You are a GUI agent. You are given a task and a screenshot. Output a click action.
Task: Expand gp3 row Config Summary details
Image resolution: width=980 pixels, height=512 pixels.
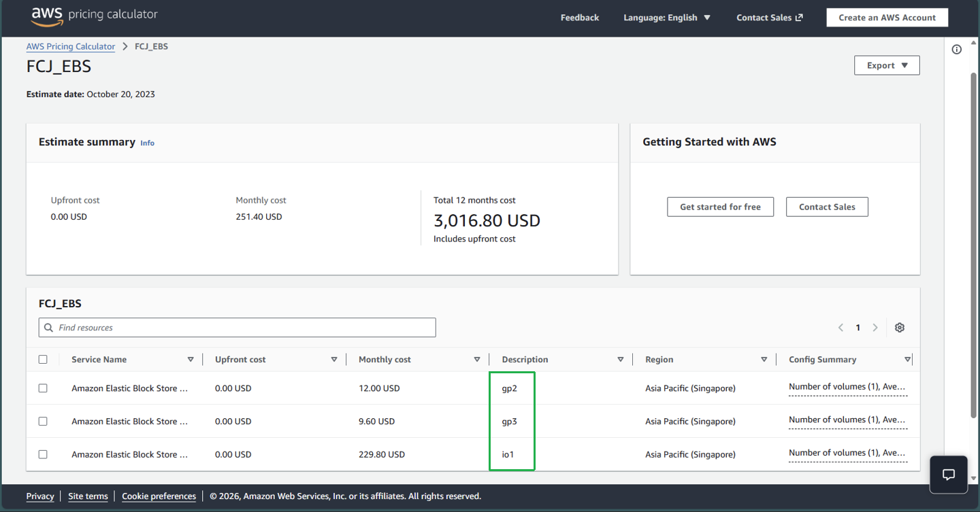pos(847,420)
